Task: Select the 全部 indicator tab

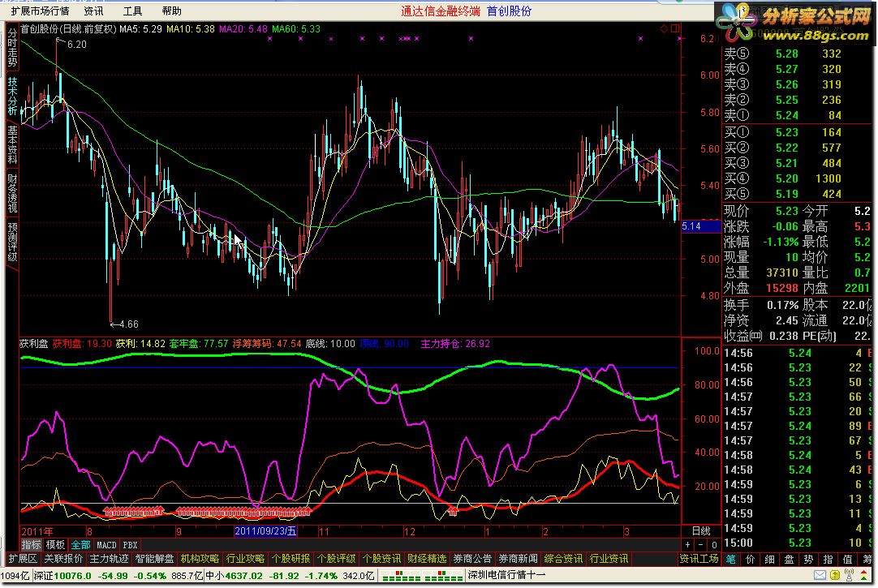Action: pos(80,545)
